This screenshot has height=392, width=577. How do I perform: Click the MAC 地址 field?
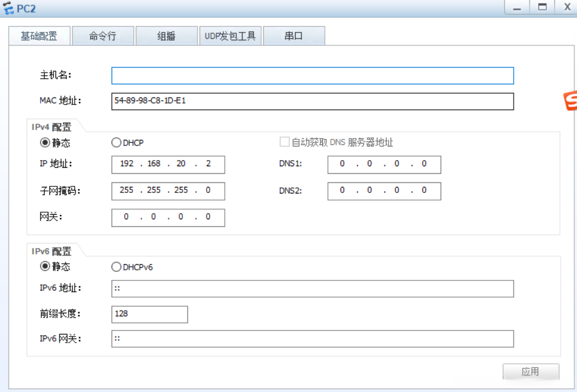(x=312, y=102)
